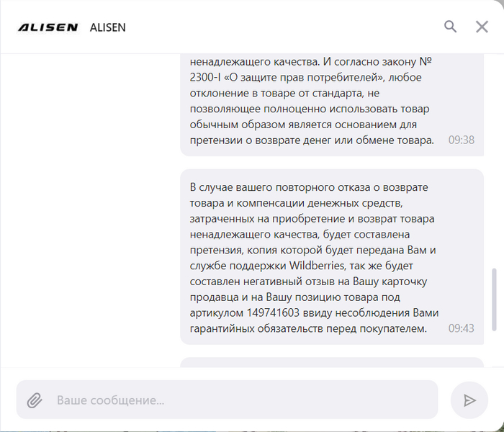Open search in the ALISEN chat
Image resolution: width=504 pixels, height=432 pixels.
450,27
